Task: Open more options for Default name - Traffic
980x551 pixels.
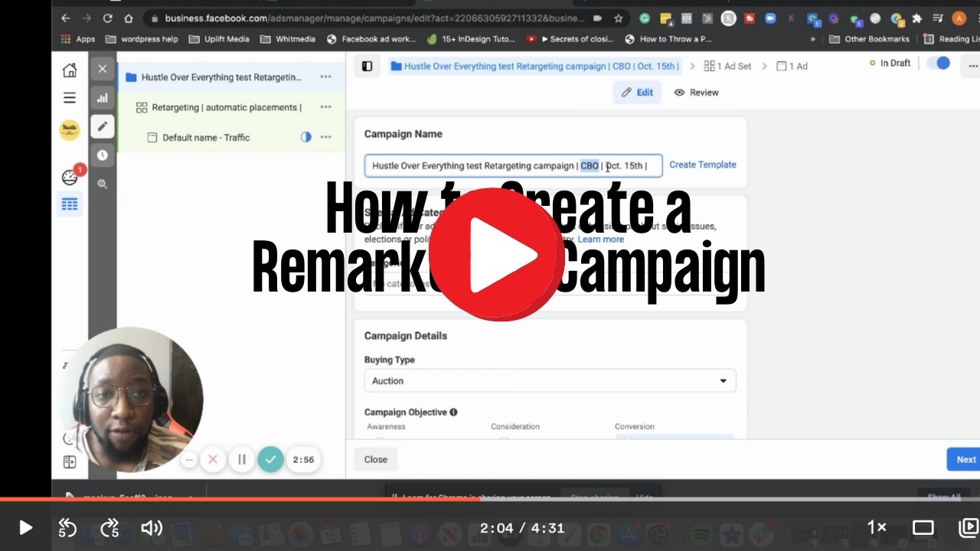Action: coord(325,138)
